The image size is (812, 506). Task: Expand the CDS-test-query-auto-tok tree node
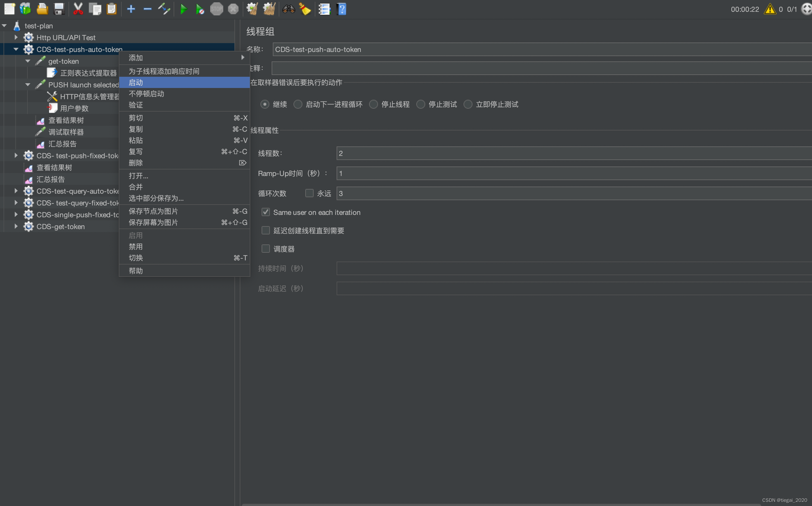(x=15, y=191)
